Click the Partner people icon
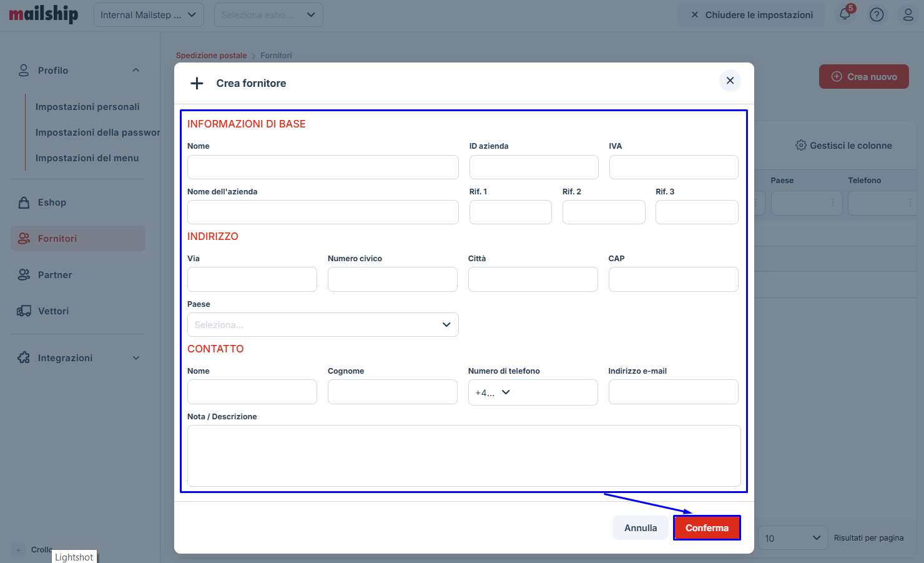 coord(24,275)
